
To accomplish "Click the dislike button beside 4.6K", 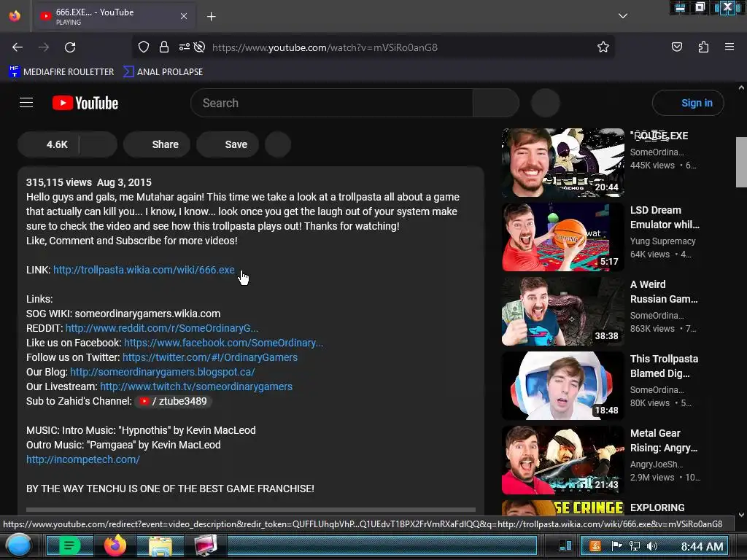I will coord(98,144).
